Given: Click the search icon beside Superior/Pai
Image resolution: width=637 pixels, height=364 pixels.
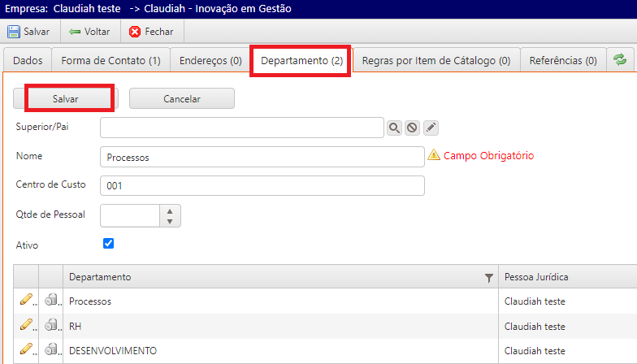Looking at the screenshot, I should pos(394,128).
